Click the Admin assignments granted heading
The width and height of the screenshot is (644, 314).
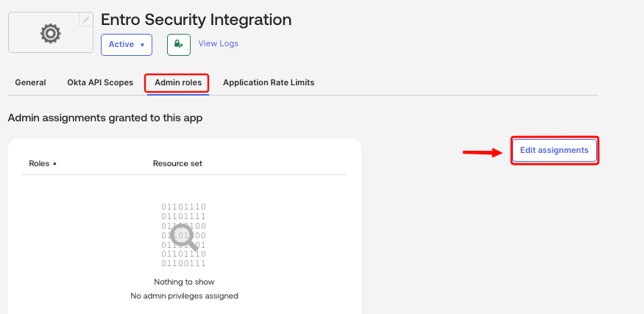[105, 118]
